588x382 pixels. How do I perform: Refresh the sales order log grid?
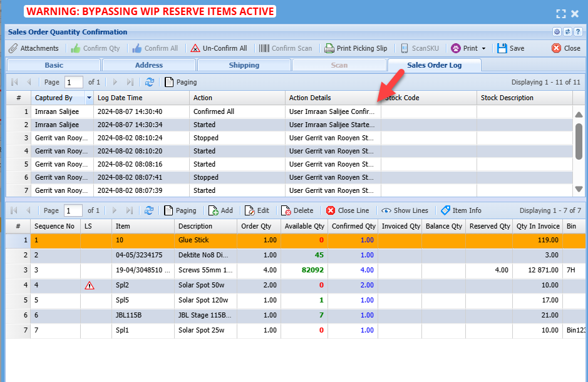(x=150, y=82)
